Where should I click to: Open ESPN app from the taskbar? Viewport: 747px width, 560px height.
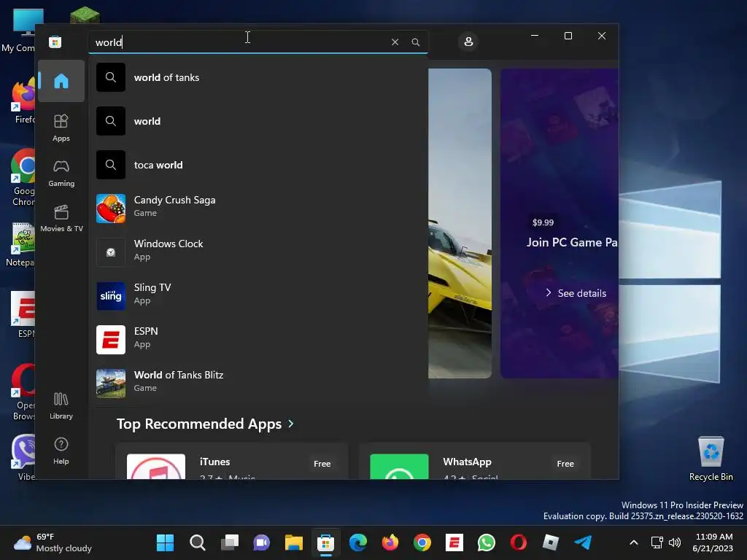pyautogui.click(x=454, y=542)
